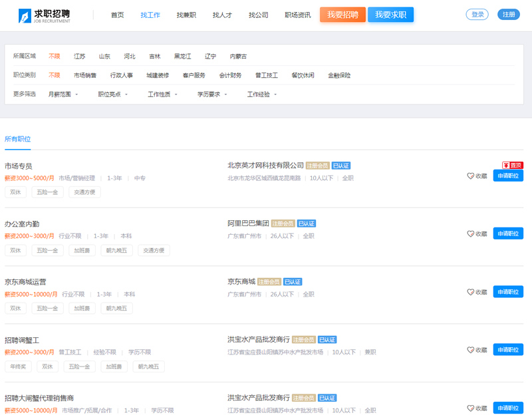
Task: Click the 登录 login button
Action: (x=477, y=15)
